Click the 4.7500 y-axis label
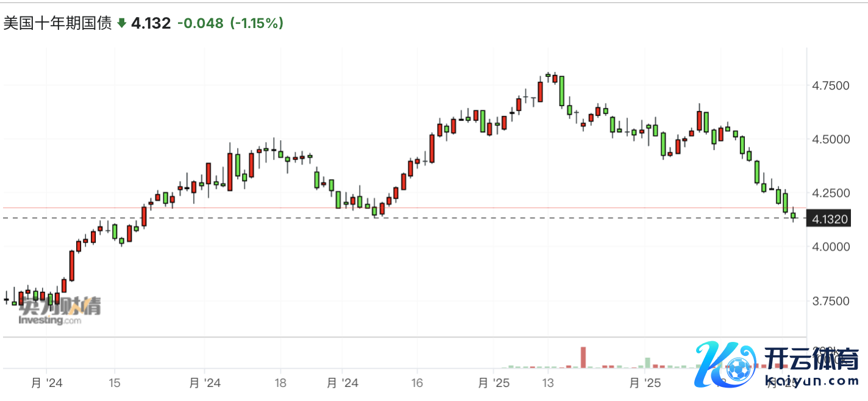The width and height of the screenshot is (868, 401). tap(830, 86)
